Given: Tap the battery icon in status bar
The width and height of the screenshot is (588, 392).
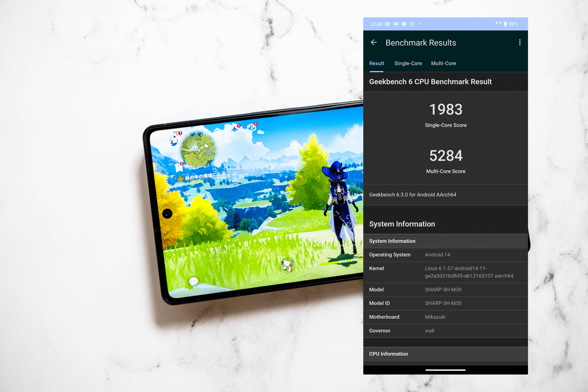Looking at the screenshot, I should [x=505, y=24].
